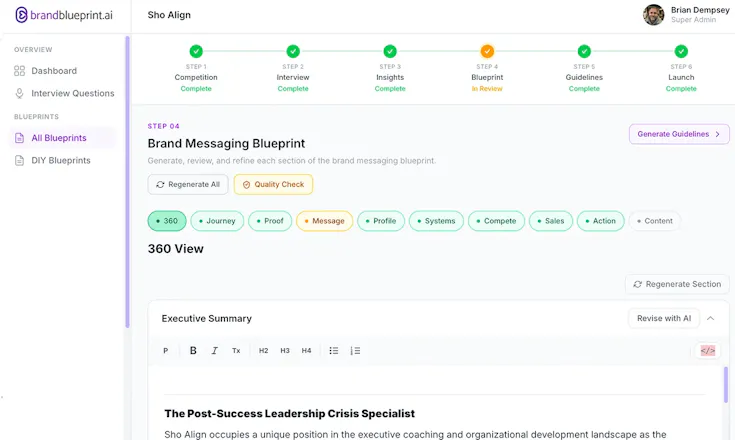Clear formatting with Tx button
Viewport: 735px width, 440px height.
[236, 351]
